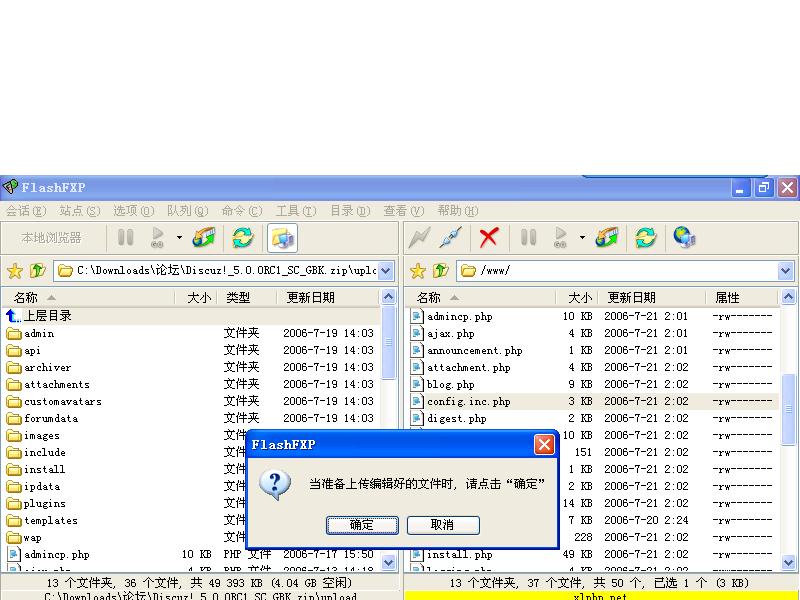800x600 pixels.
Task: Open the dropdown arrow beside the remote GO icon
Action: point(582,238)
